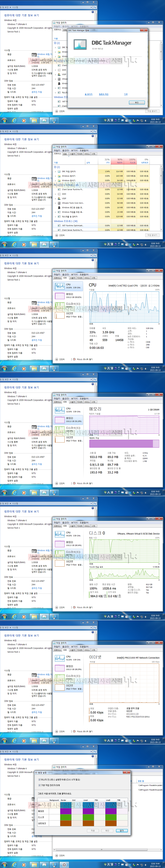Click 데스크톱 창 관리자 process icon in CPU-column process list
Viewport: 165px width, 868px height.
click(59, 217)
